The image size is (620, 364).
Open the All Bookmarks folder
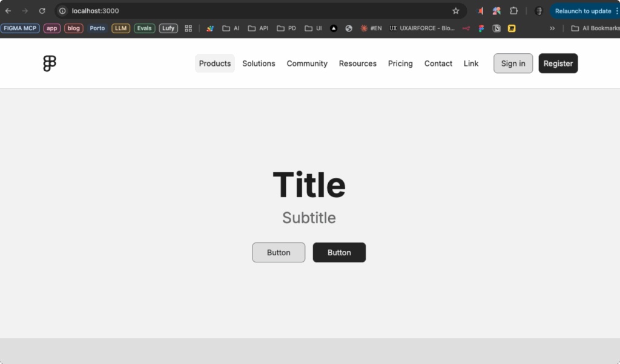[595, 28]
